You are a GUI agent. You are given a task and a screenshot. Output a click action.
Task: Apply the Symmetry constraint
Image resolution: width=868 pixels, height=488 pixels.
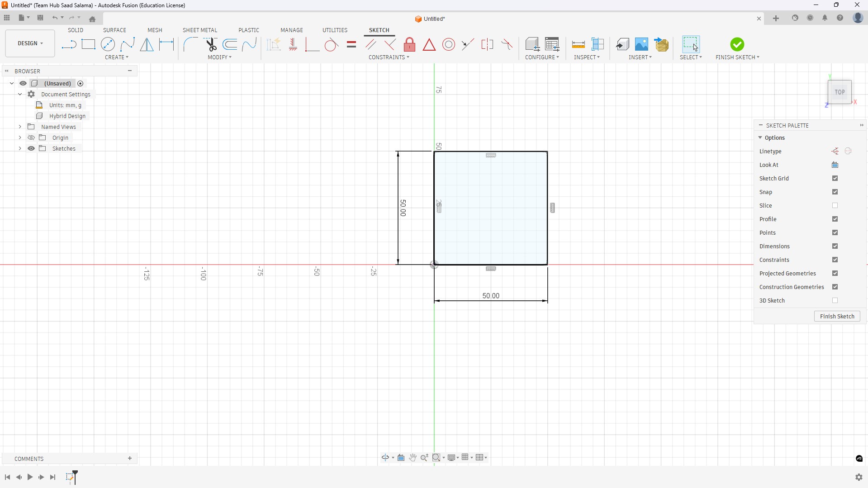tap(487, 44)
